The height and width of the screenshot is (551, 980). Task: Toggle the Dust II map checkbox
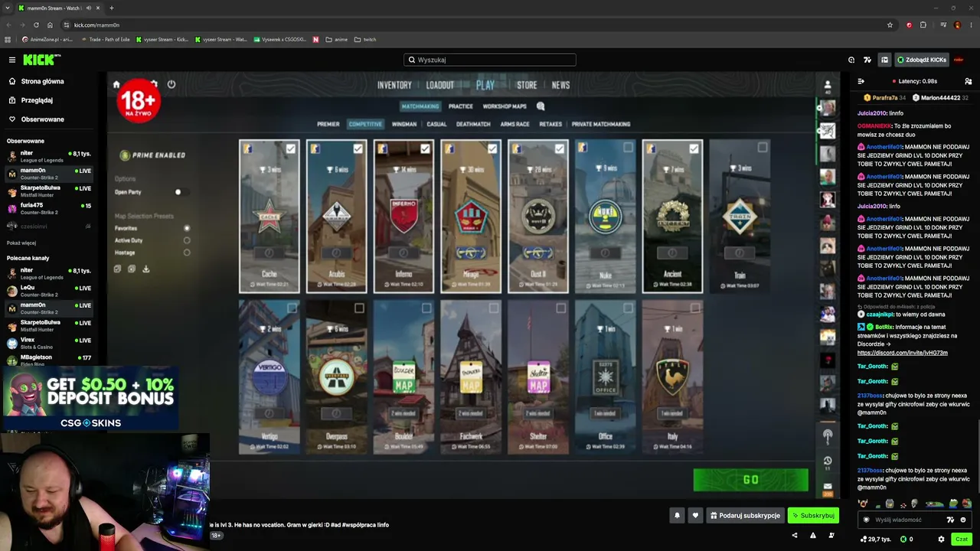tap(560, 148)
